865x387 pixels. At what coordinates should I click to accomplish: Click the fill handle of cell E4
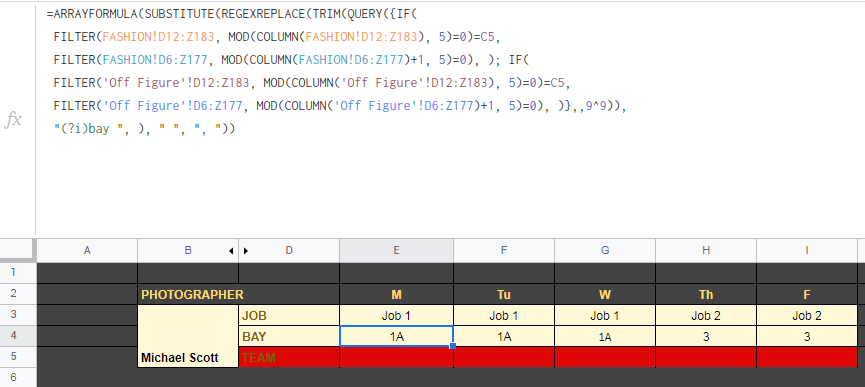pyautogui.click(x=453, y=346)
